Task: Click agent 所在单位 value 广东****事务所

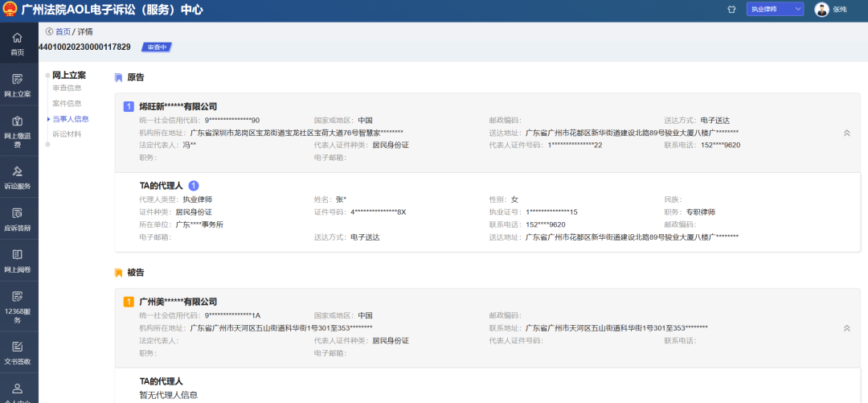Action: [200, 224]
